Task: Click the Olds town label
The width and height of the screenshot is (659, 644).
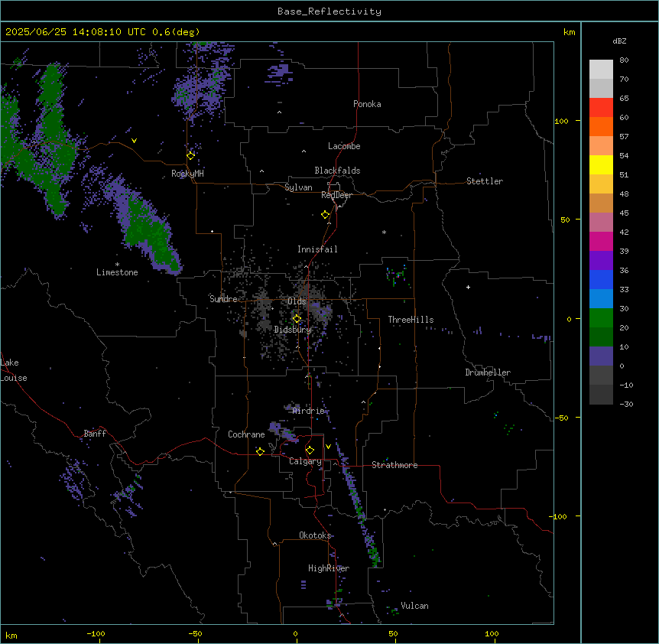Action: coord(297,301)
